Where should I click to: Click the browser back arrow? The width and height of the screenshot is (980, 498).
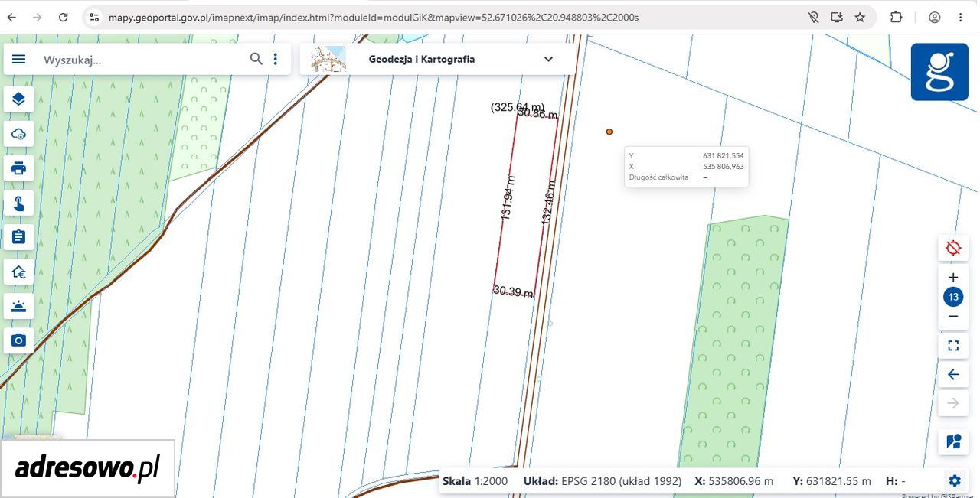coord(11,17)
